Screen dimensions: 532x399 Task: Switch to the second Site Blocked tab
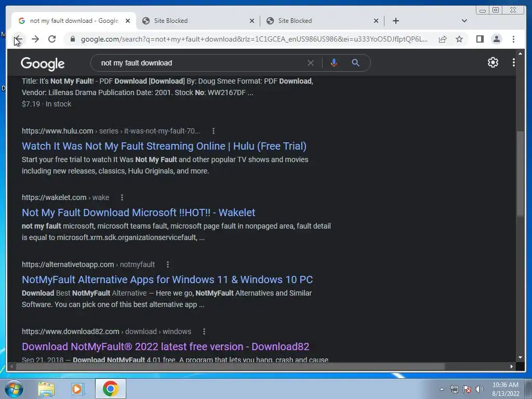coord(322,21)
